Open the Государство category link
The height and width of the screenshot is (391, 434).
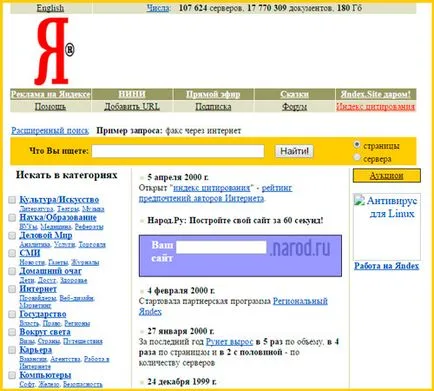pos(43,314)
